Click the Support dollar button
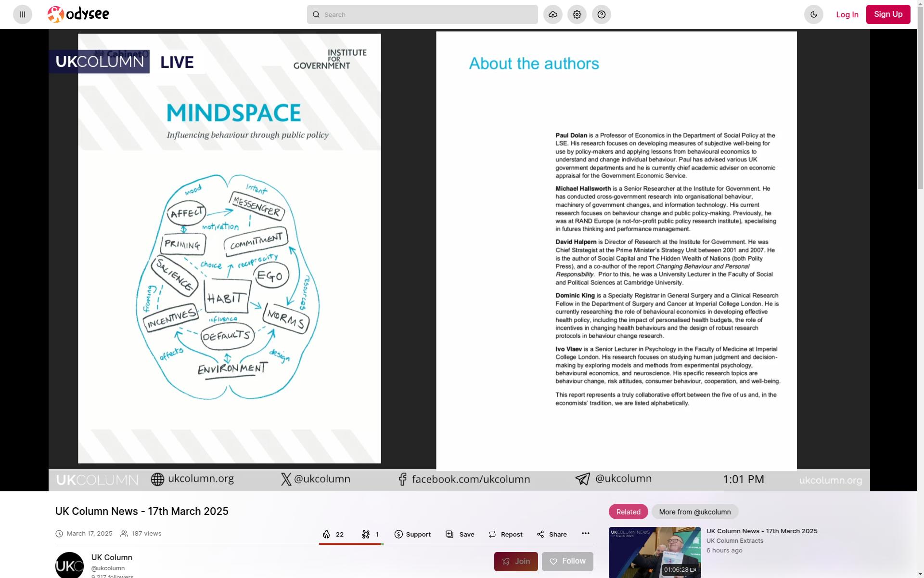Image resolution: width=924 pixels, height=578 pixels. (412, 534)
